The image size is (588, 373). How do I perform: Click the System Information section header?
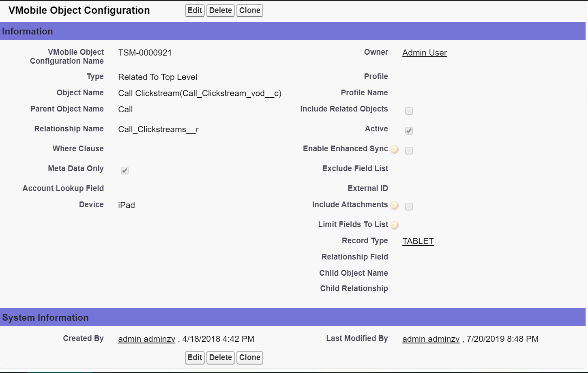(45, 317)
